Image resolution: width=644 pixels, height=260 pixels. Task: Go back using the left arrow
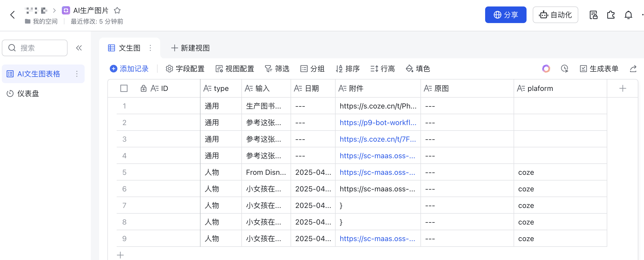pos(12,15)
